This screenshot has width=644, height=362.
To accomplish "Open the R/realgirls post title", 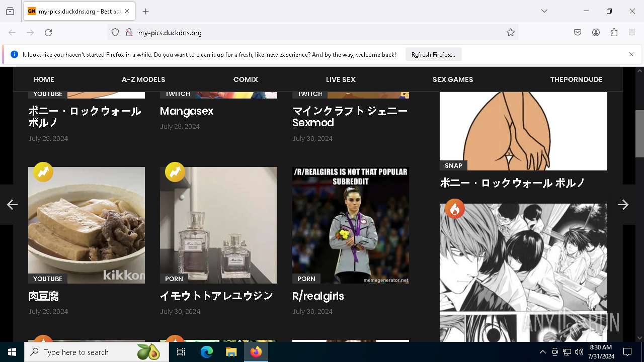I will (318, 296).
